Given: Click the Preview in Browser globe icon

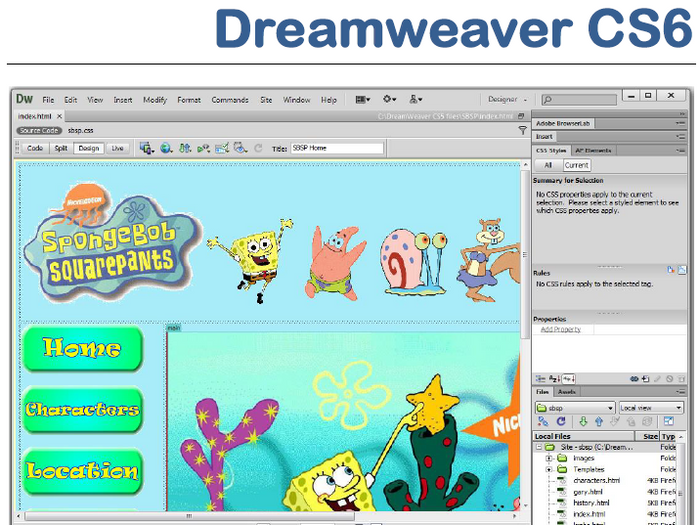Looking at the screenshot, I should click(166, 148).
